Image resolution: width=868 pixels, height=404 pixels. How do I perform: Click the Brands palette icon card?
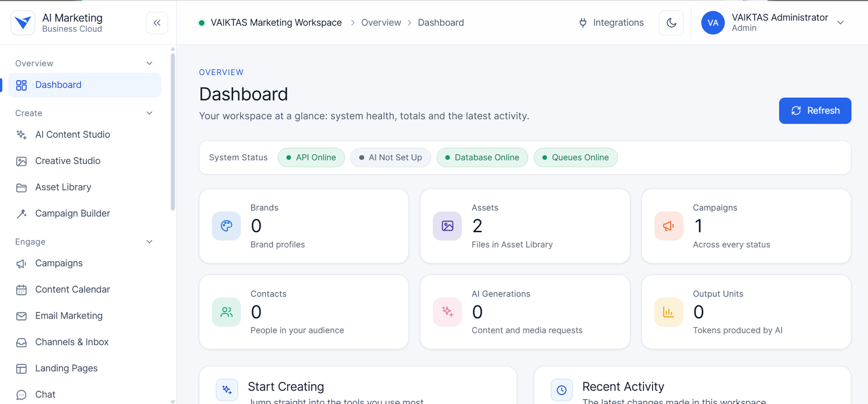pos(226,226)
